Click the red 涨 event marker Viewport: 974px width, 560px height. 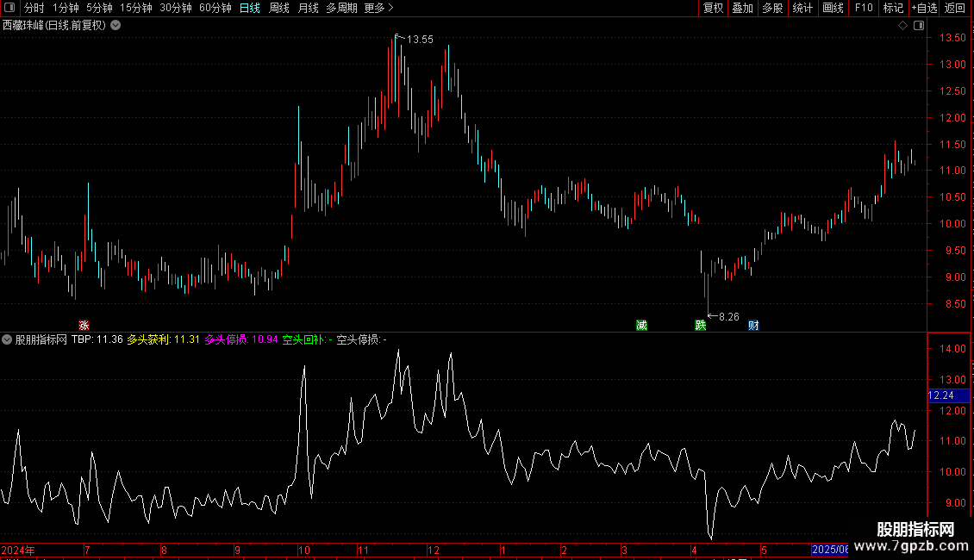pyautogui.click(x=84, y=326)
